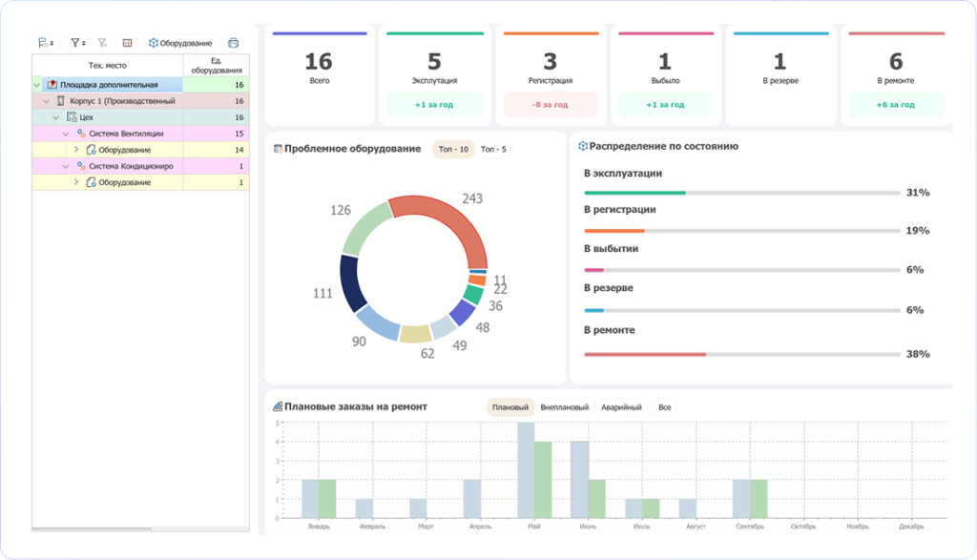This screenshot has width=977, height=560.
Task: Click the print icon in toolbar
Action: pos(233,43)
